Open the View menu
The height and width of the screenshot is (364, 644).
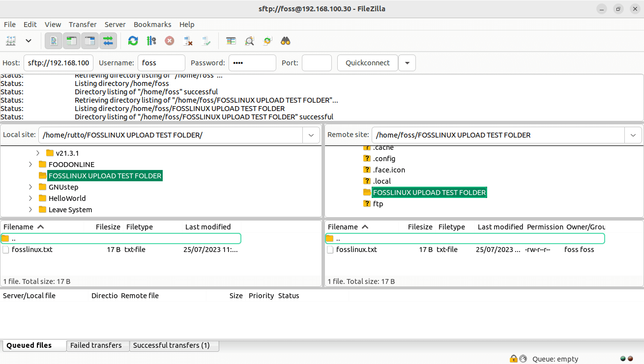coord(53,24)
